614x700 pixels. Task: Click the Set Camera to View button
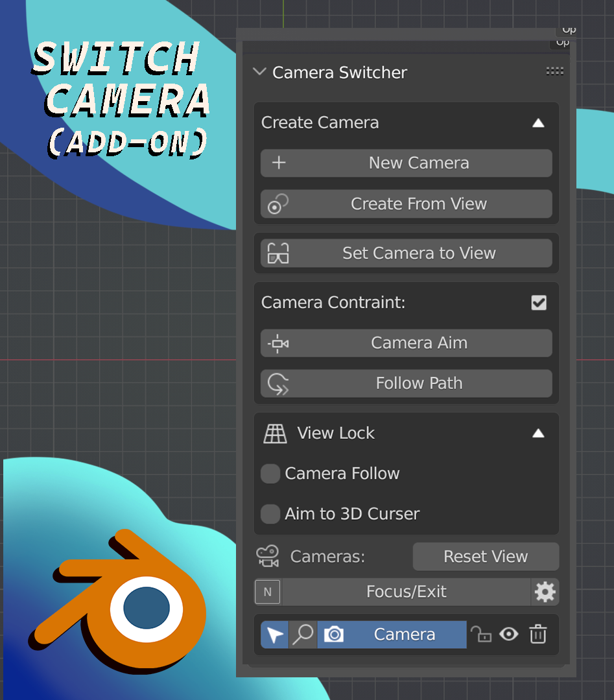pyautogui.click(x=407, y=253)
